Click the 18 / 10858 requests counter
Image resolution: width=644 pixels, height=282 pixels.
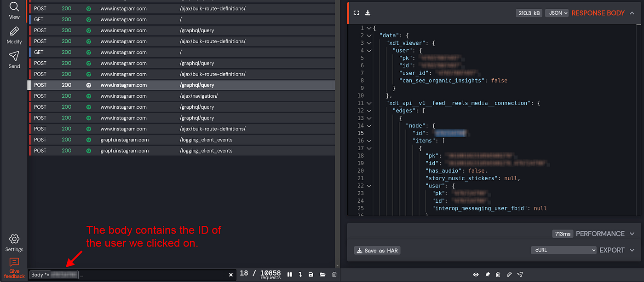coord(260,274)
